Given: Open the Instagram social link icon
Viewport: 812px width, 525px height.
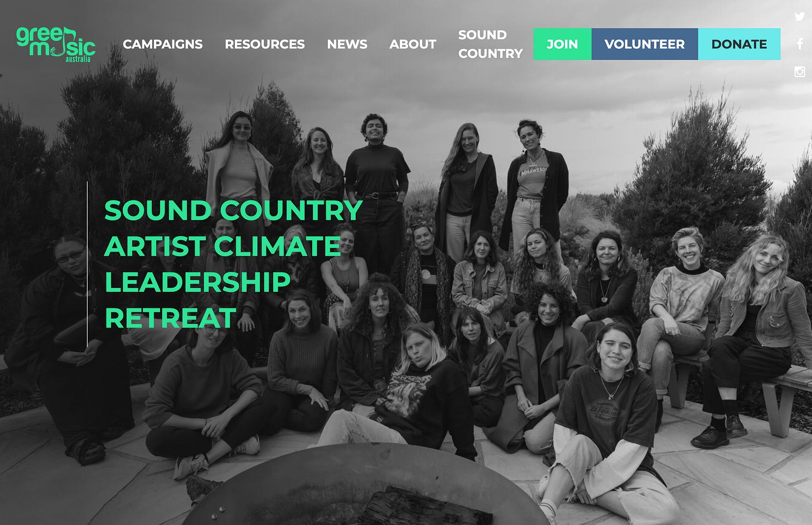Looking at the screenshot, I should (x=800, y=71).
